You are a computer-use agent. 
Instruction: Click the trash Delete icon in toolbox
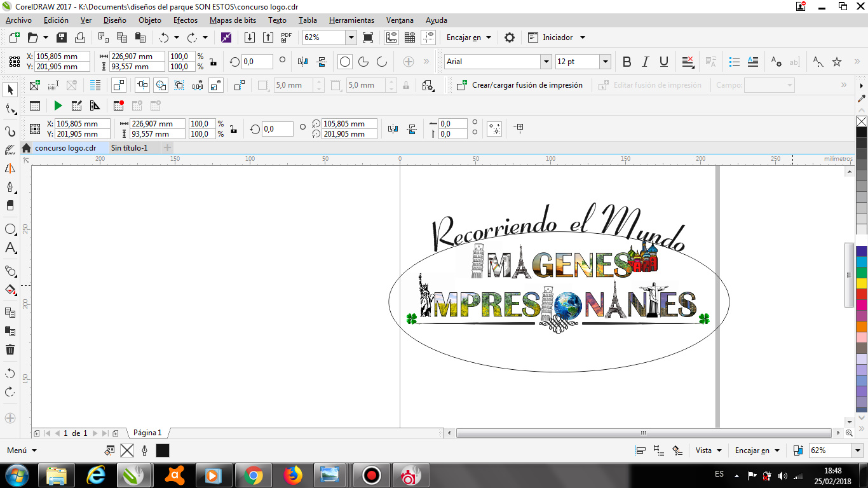point(10,349)
